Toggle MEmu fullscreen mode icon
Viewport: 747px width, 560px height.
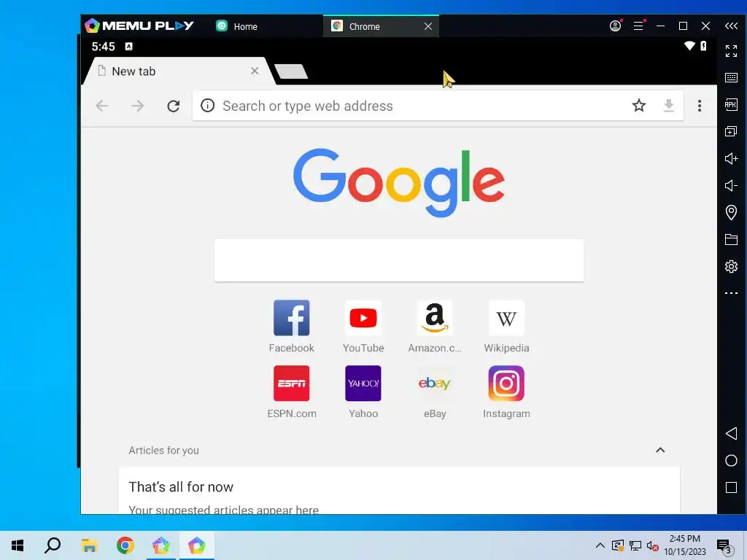click(731, 51)
